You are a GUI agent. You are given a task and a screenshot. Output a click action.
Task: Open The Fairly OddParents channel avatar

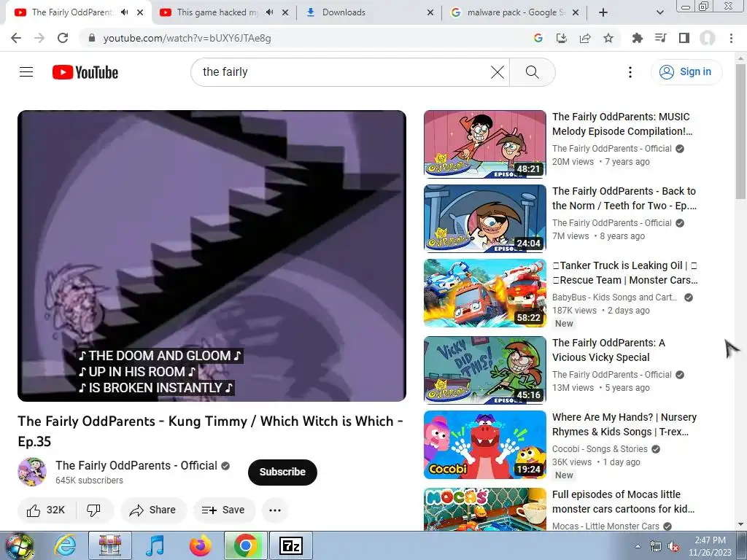tap(32, 472)
